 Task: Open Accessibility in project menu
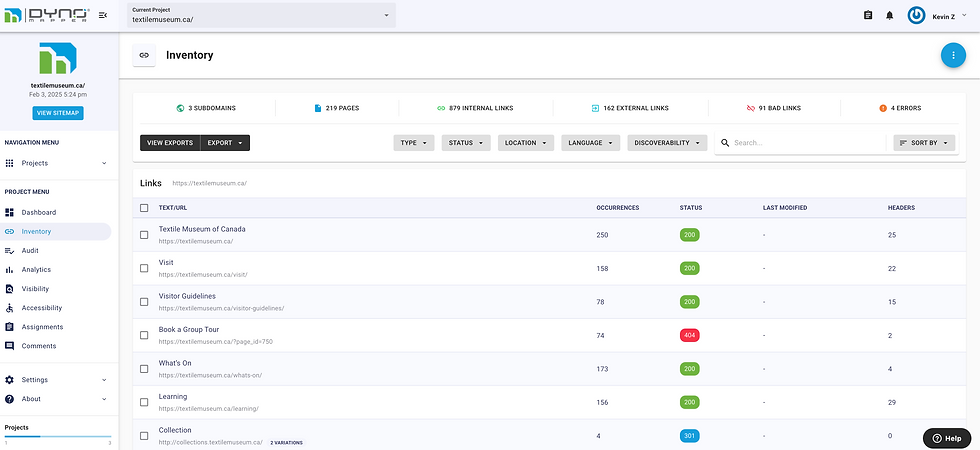tap(56, 308)
